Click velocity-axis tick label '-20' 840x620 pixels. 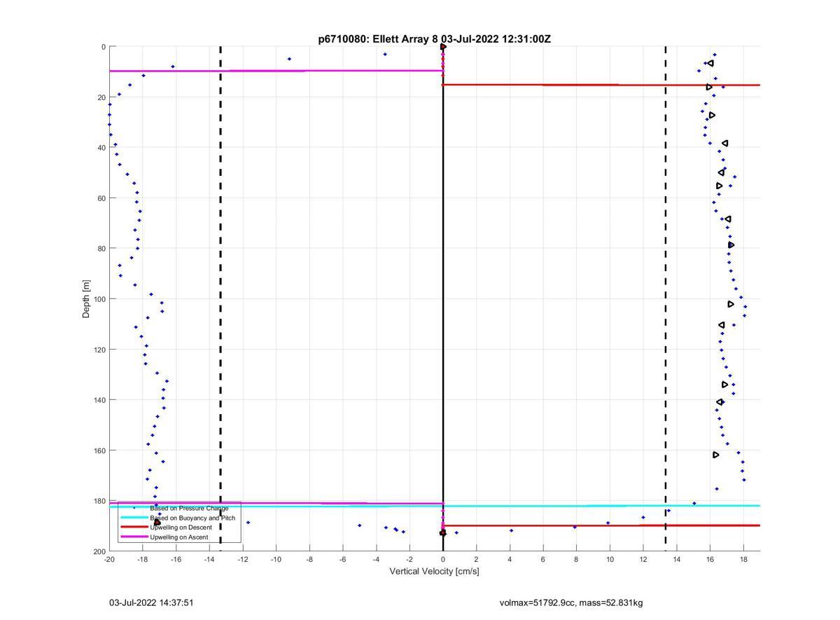109,560
